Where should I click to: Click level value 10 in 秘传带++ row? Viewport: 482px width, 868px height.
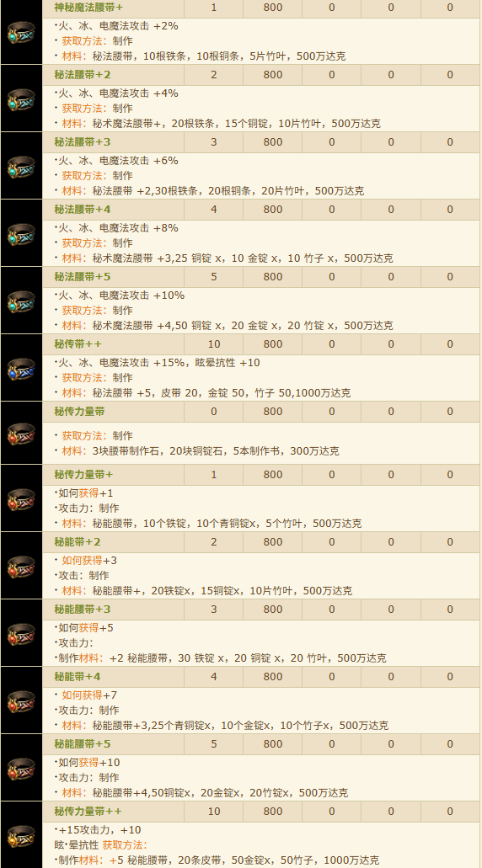(214, 344)
